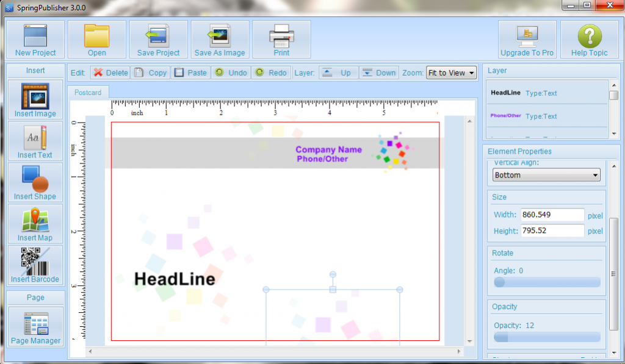
Task: Open the Page Manager
Action: (x=35, y=327)
